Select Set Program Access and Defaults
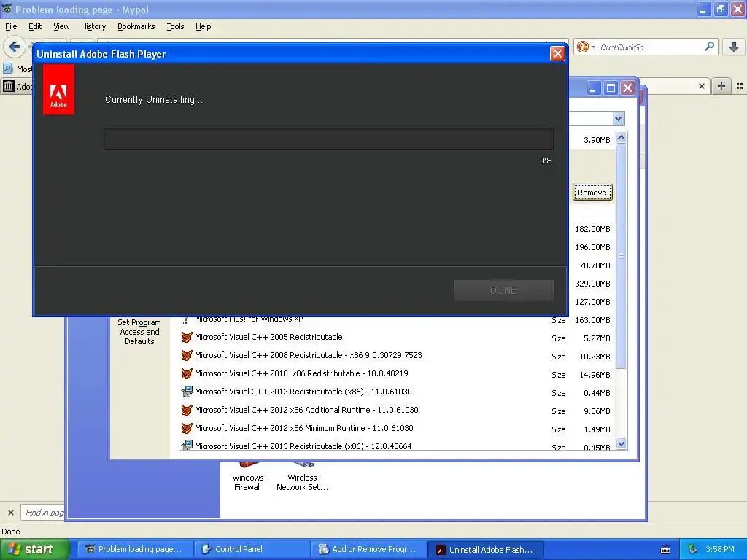Viewport: 747px width, 560px height. point(139,332)
